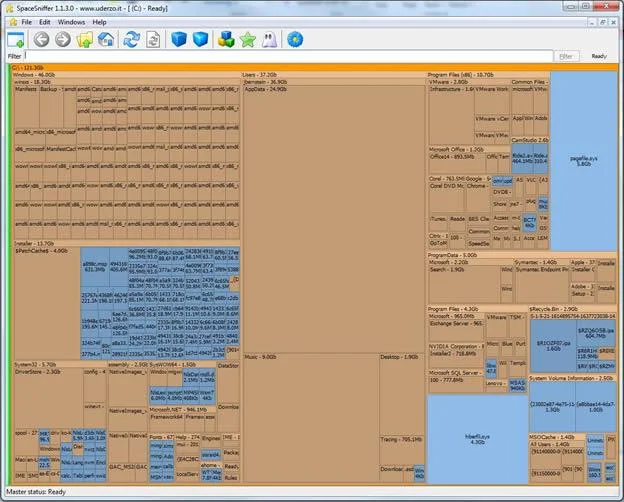Click the Program Files - 4.3Gb header
The height and width of the screenshot is (502, 624).
tap(477, 309)
